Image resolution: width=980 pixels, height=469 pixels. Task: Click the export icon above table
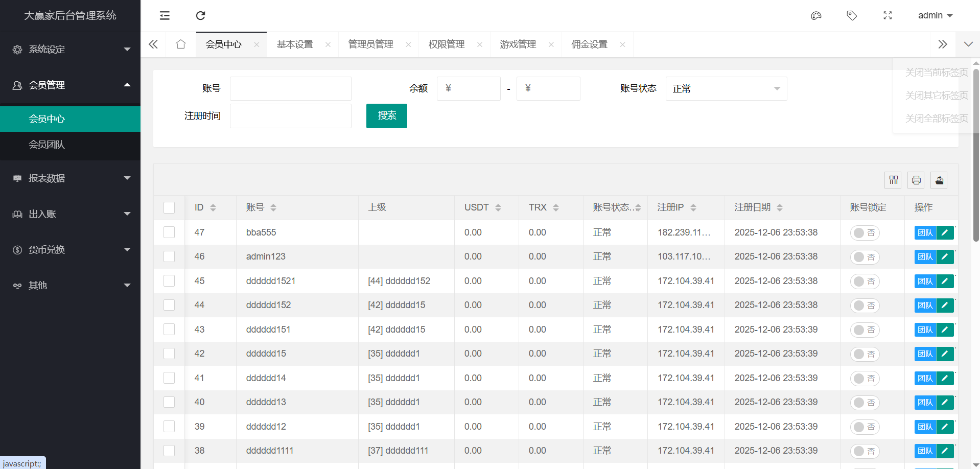pos(939,180)
